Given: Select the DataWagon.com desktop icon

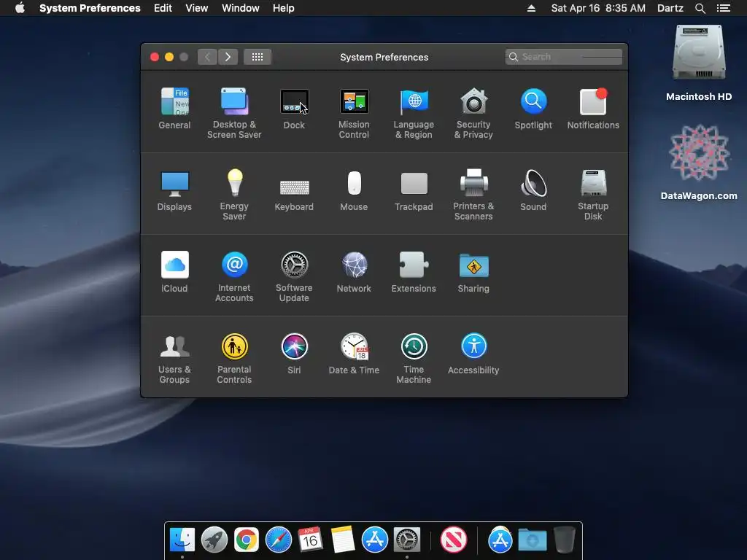Looking at the screenshot, I should 698,162.
